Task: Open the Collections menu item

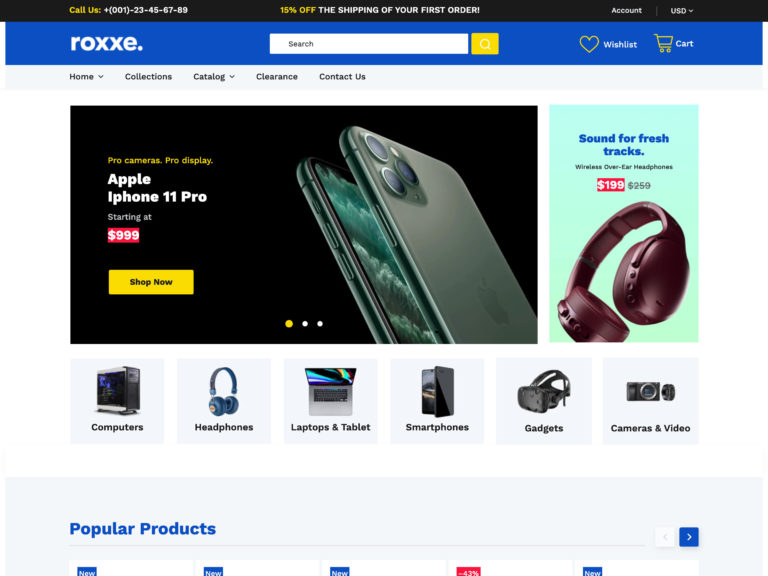Action: coord(148,76)
